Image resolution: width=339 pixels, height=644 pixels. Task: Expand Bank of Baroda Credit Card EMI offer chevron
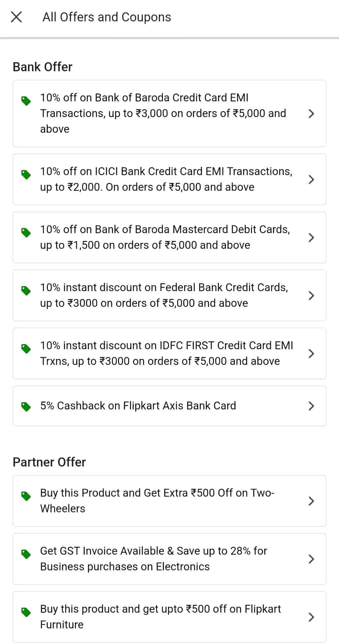[311, 114]
